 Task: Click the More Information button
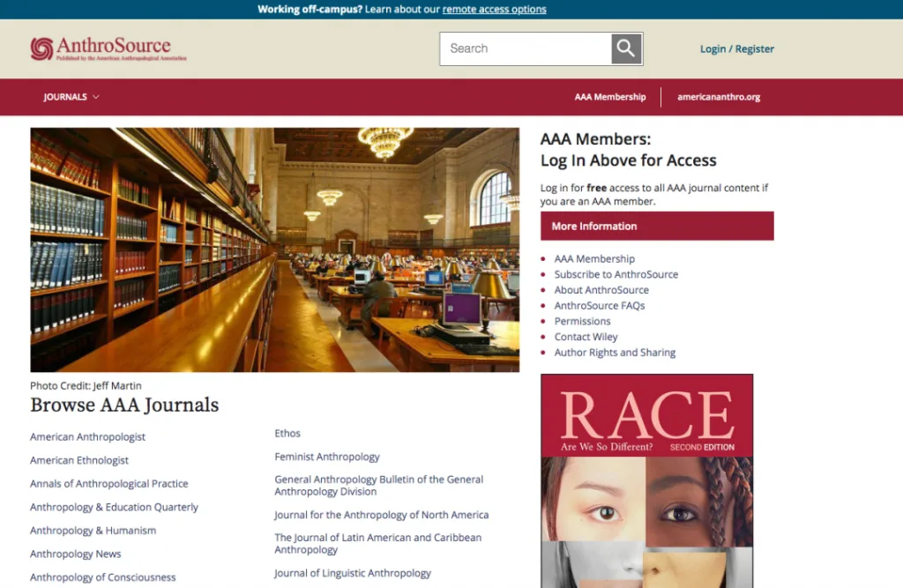(x=657, y=226)
